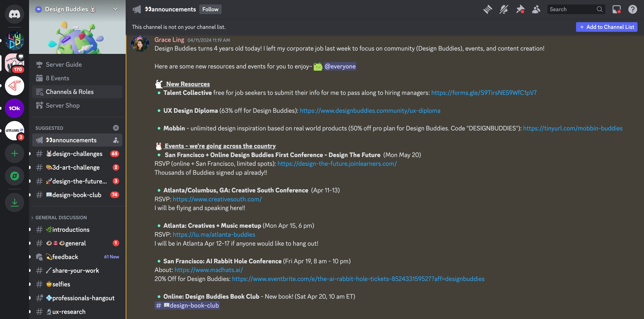Toggle notification settings bell icon
Screen dimensions: 644x319
click(504, 10)
